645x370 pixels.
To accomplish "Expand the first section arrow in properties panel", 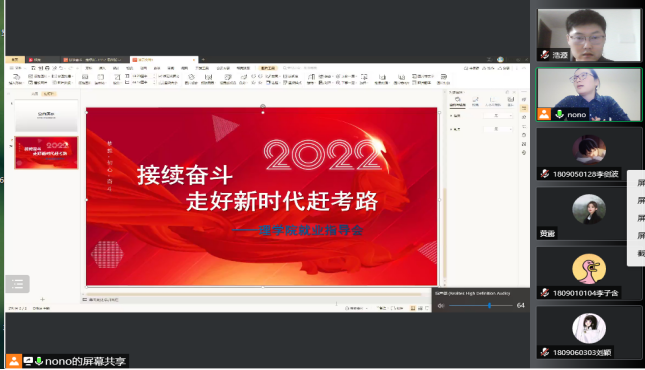I will (452, 116).
